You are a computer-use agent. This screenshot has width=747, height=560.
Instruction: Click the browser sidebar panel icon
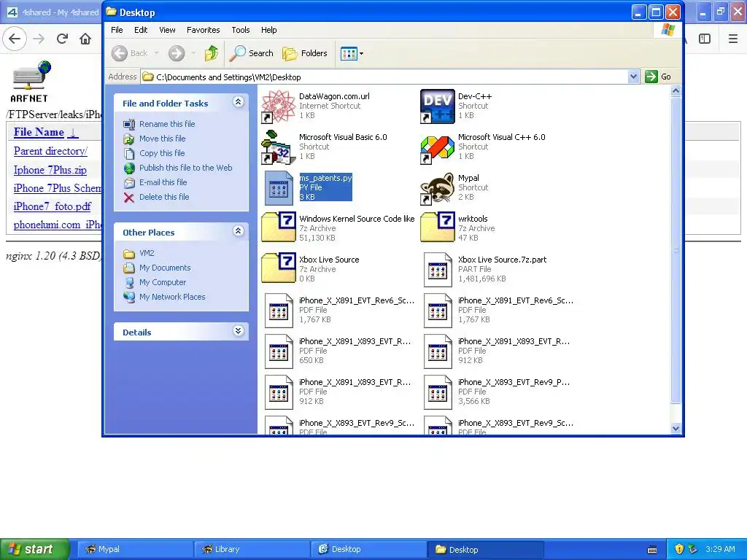tap(705, 39)
